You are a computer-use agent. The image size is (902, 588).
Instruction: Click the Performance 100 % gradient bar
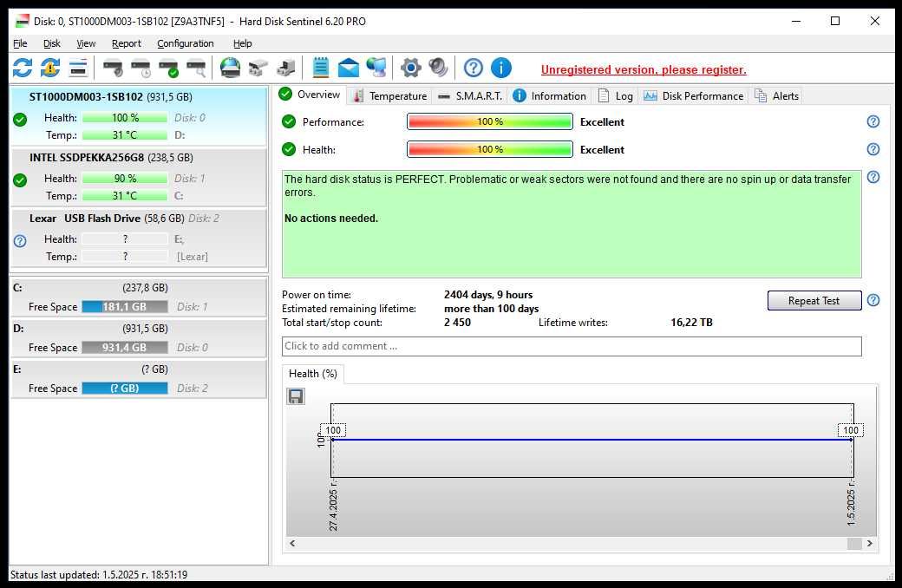[489, 121]
